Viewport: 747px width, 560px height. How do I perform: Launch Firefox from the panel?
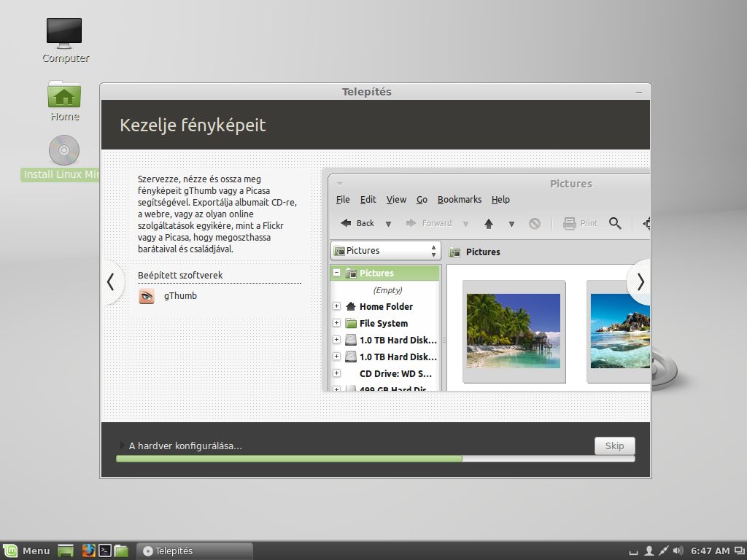pyautogui.click(x=88, y=551)
